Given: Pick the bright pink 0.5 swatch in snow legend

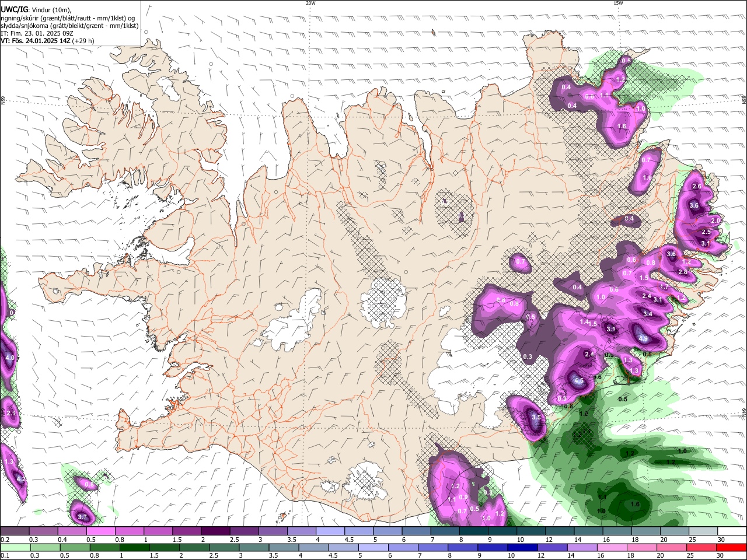Looking at the screenshot, I should (x=100, y=531).
